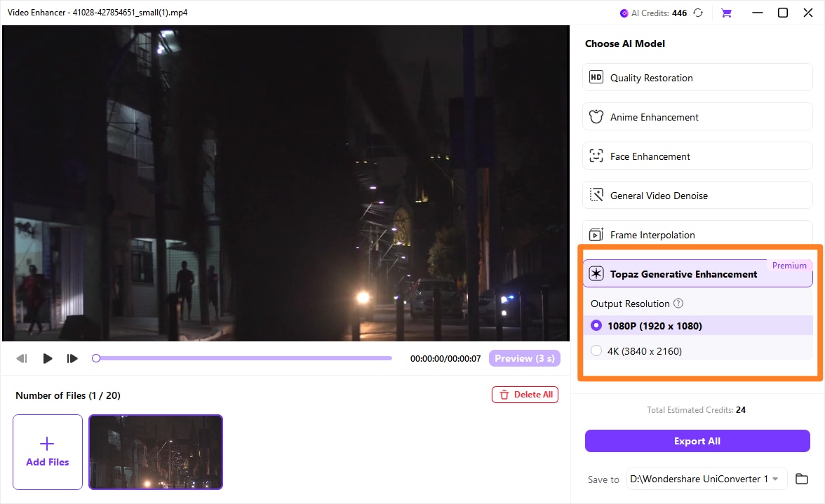Image resolution: width=825 pixels, height=504 pixels.
Task: Click the plus icon in Add Files
Action: 47,444
